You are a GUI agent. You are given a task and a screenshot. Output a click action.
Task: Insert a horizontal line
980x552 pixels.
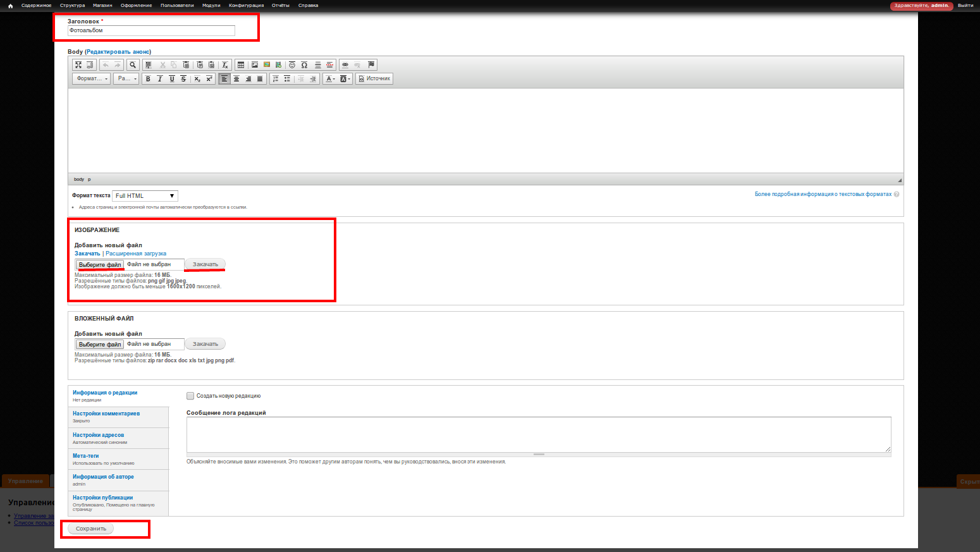point(318,65)
